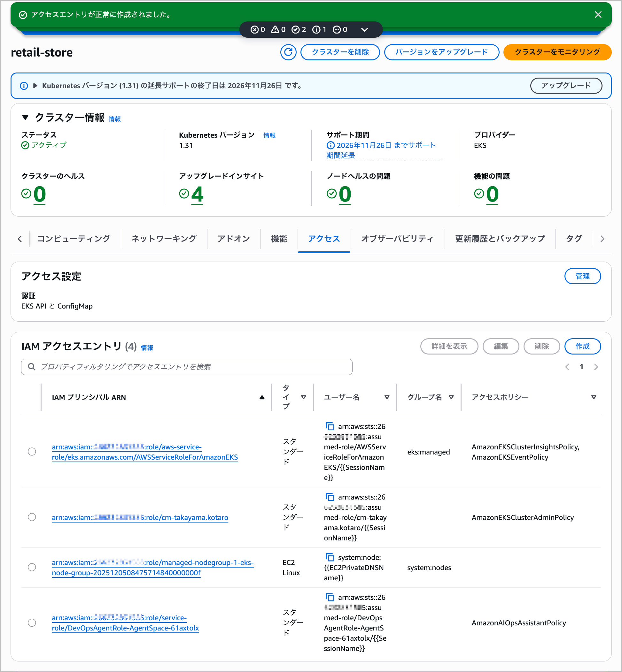The image size is (622, 672).
Task: Switch to the アドオン tab
Action: (234, 239)
